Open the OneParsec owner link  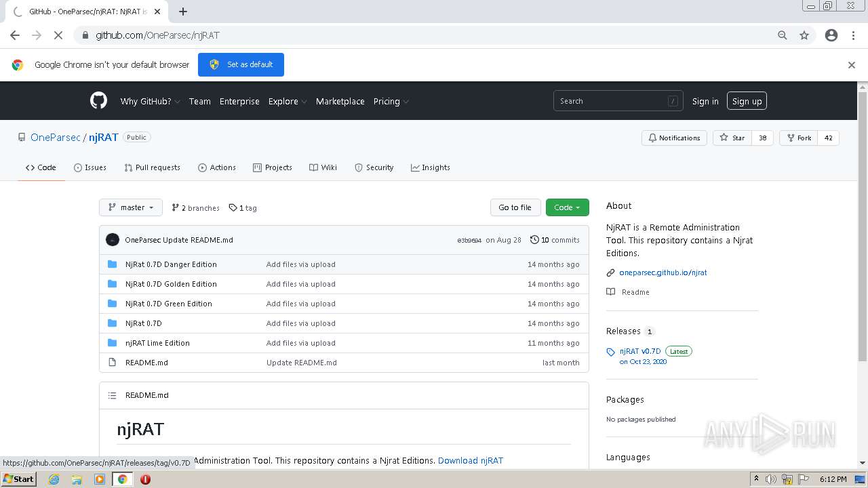56,137
